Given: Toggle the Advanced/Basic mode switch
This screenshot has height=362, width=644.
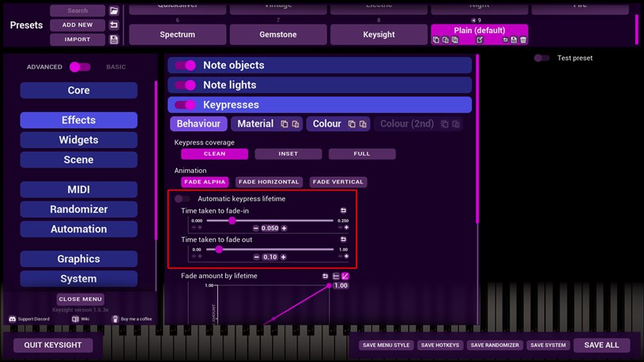Looking at the screenshot, I should pos(80,67).
